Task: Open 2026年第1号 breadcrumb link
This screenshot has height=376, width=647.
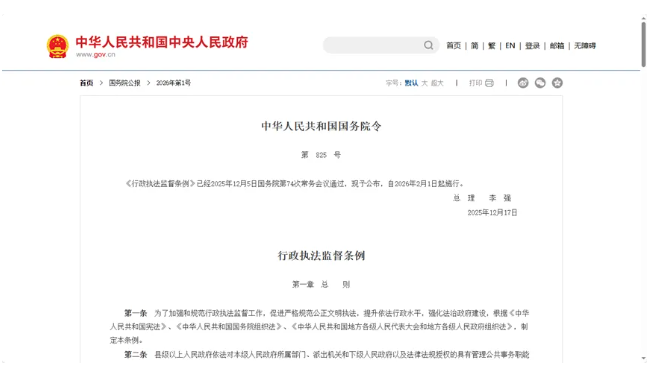Action: click(x=173, y=83)
